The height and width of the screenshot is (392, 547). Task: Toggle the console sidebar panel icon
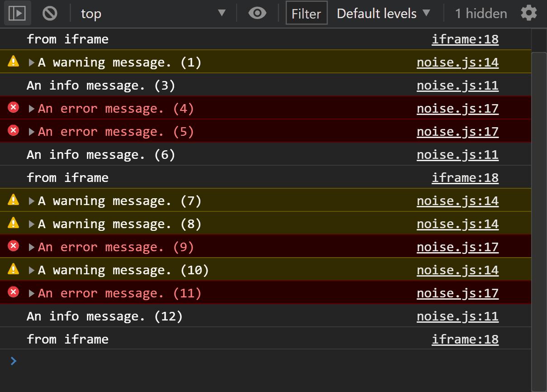17,13
